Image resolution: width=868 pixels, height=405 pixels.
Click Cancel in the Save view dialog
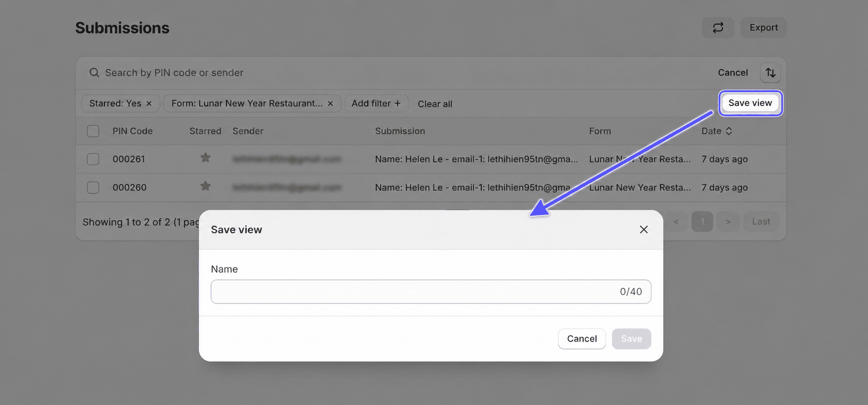pos(582,339)
